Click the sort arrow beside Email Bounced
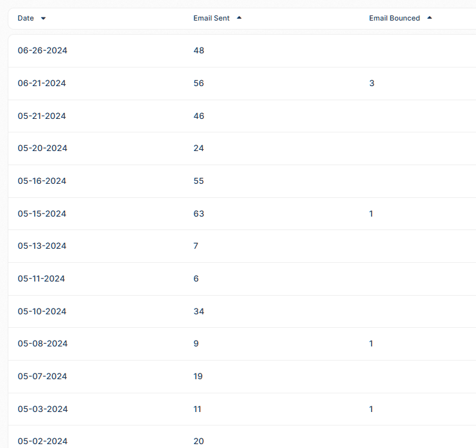This screenshot has width=476, height=448. (430, 18)
